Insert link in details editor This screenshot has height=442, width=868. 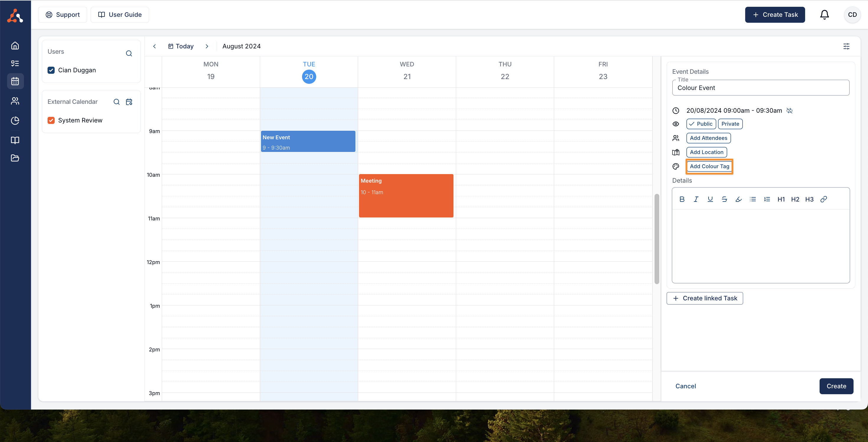[823, 199]
